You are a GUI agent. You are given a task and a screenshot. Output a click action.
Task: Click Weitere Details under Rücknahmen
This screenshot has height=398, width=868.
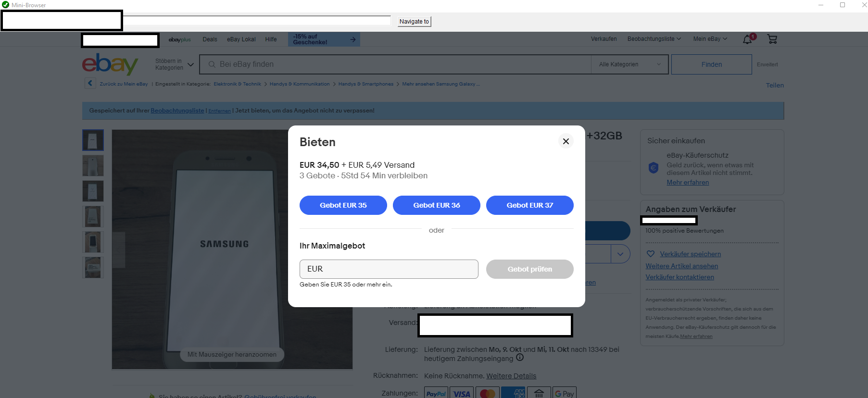pos(511,376)
